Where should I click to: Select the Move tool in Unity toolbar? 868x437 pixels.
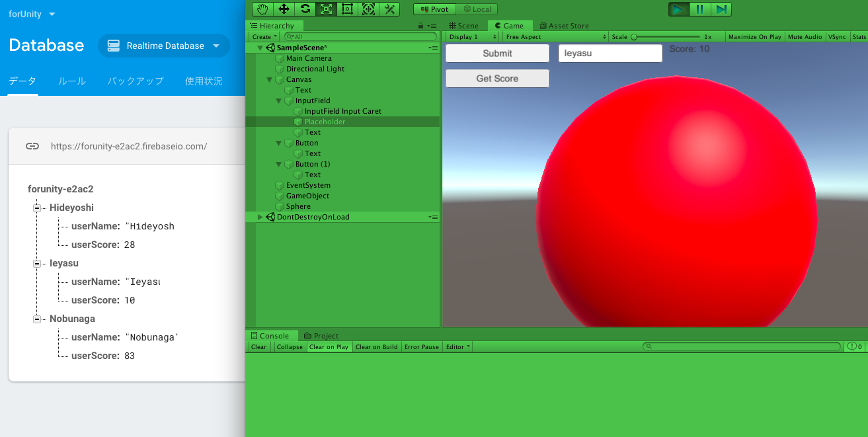click(x=284, y=9)
